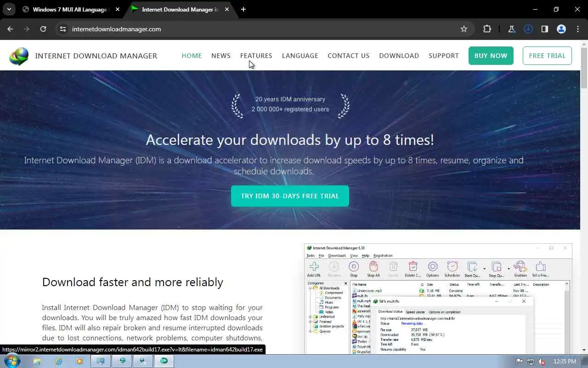
Task: Open Chrome's three-dot menu
Action: click(578, 29)
